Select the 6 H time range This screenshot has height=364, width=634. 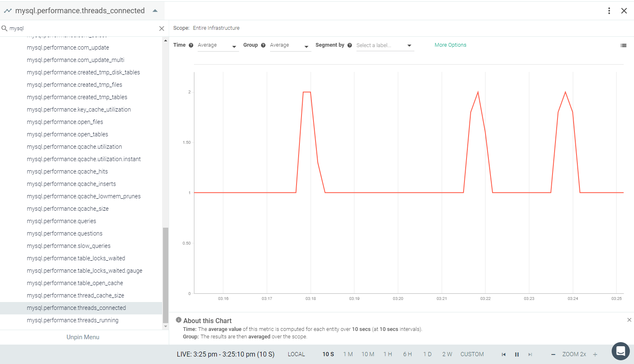[x=407, y=354]
